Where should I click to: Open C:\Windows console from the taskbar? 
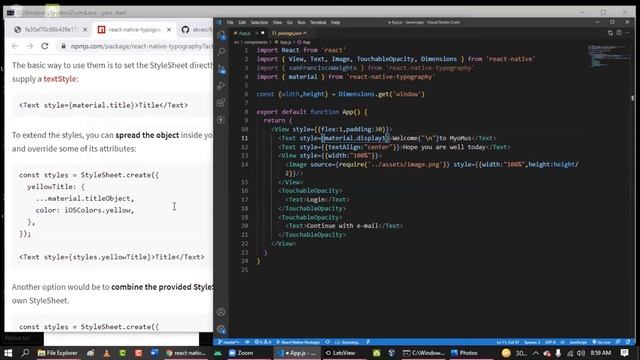coord(423,353)
